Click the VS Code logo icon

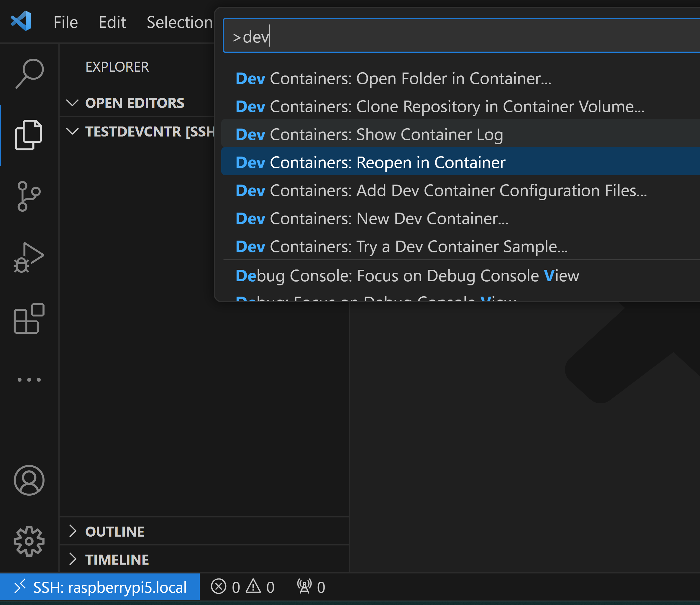[21, 21]
